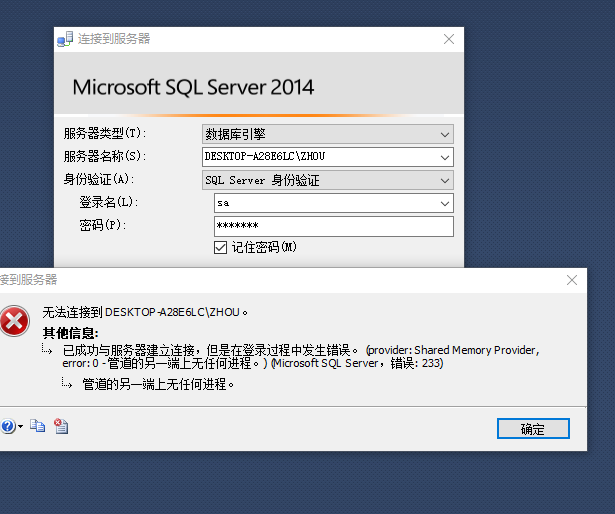
Task: Close the error message dialog
Action: click(x=572, y=280)
